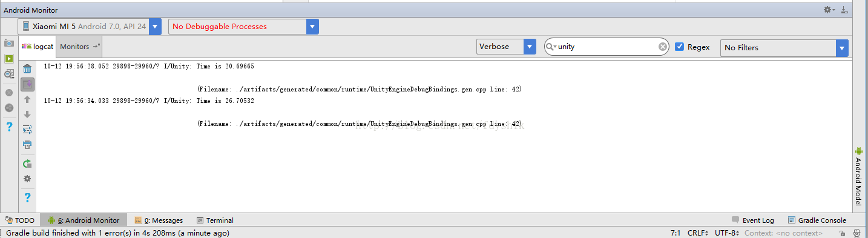868x238 pixels.
Task: Click the screen capture camera icon
Action: pyautogui.click(x=9, y=43)
